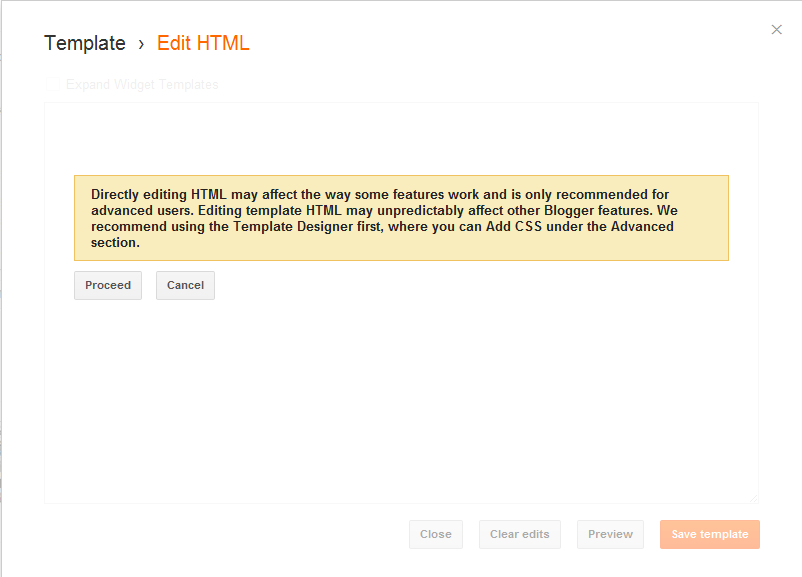Click the Close button at the bottom

(x=436, y=535)
